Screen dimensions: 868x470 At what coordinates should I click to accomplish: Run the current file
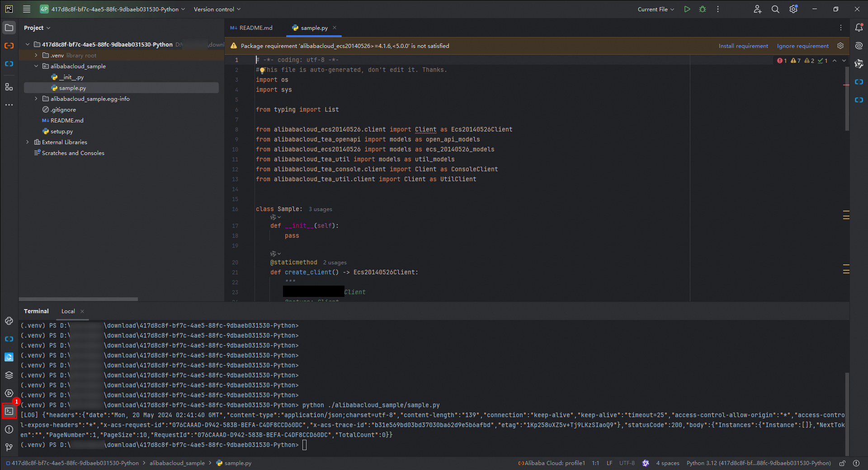tap(687, 9)
